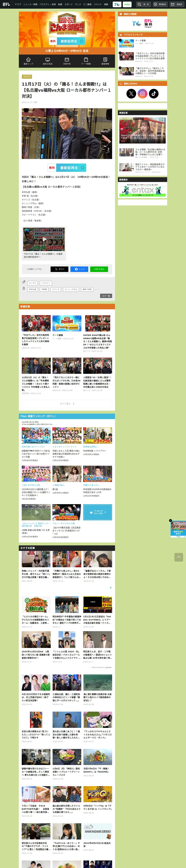Open the TVer button in the header
The width and height of the screenshot is (186, 868).
[x=117, y=4]
